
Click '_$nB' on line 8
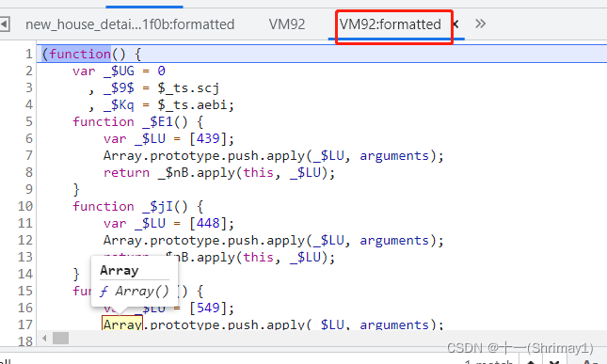coord(173,173)
